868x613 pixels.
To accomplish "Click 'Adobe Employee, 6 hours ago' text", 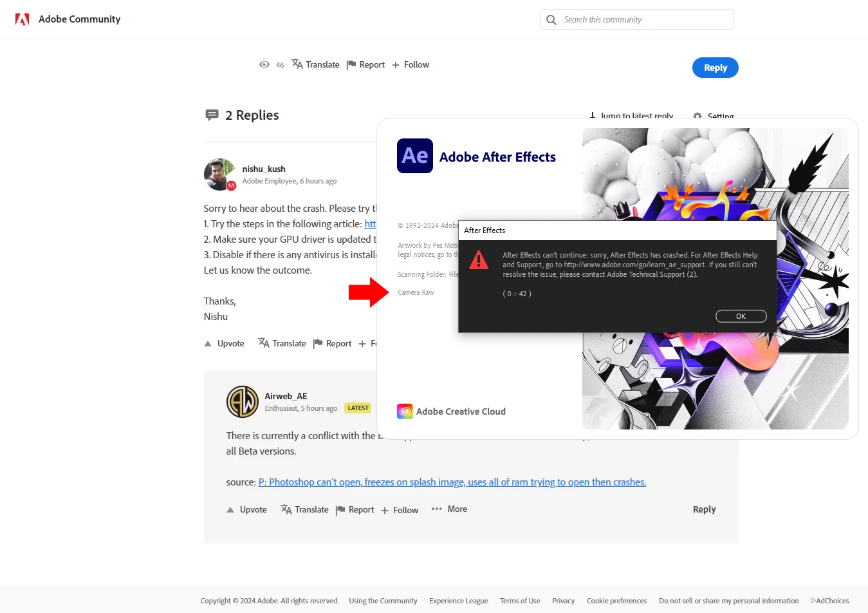I will point(290,181).
